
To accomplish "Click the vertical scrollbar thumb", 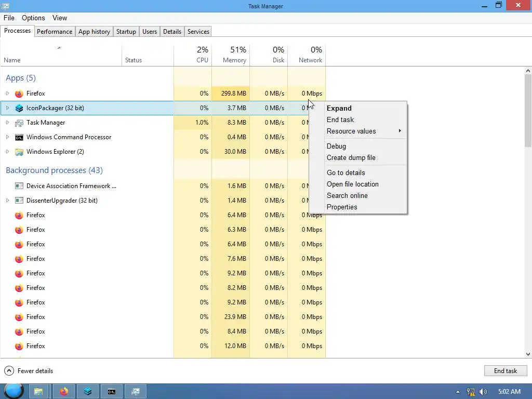I will coord(528,111).
